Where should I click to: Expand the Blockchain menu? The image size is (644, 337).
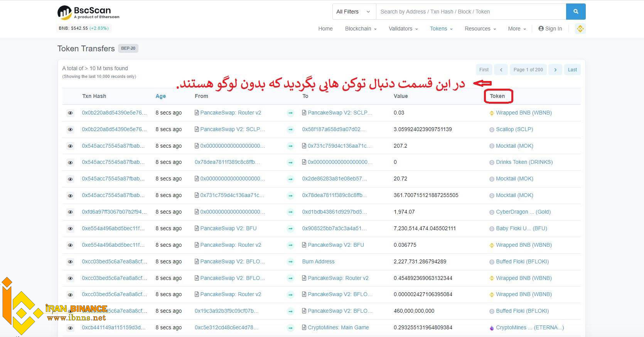(x=361, y=29)
